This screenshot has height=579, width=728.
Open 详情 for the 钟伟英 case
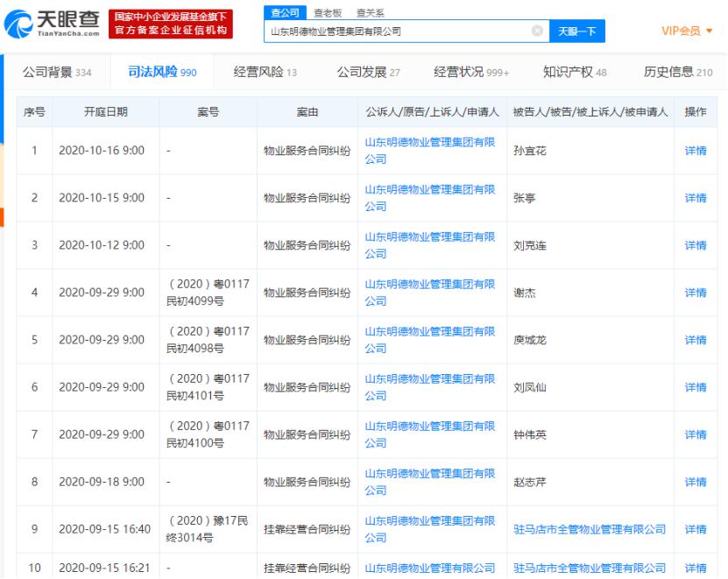[696, 435]
